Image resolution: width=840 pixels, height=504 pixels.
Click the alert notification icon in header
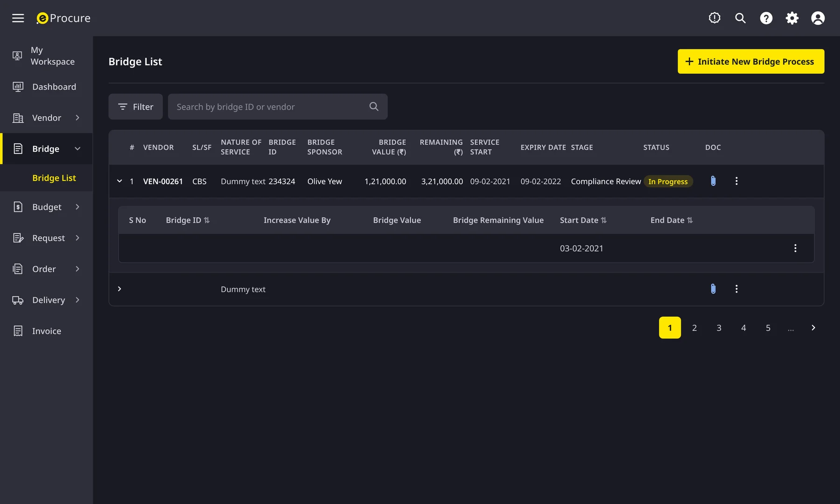point(714,18)
